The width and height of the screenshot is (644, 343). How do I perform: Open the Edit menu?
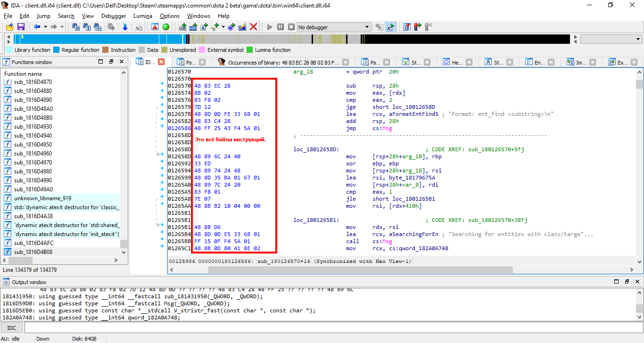coord(25,16)
